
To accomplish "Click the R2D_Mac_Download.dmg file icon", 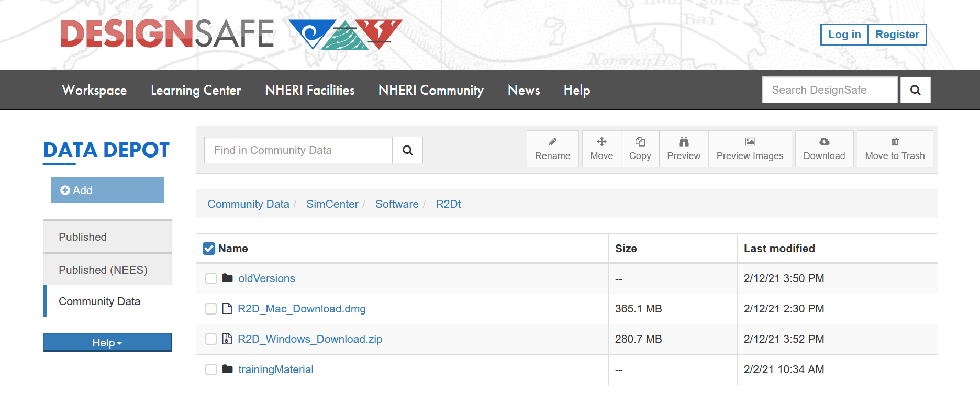I will click(227, 308).
